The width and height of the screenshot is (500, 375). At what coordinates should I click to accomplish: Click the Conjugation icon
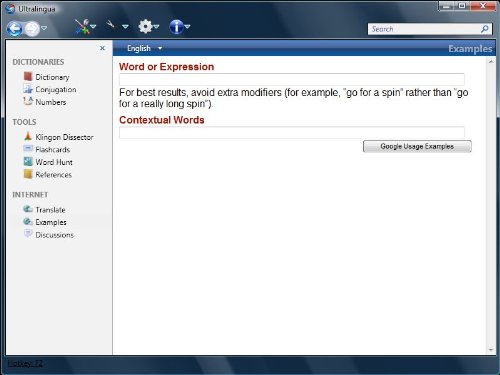tap(28, 89)
